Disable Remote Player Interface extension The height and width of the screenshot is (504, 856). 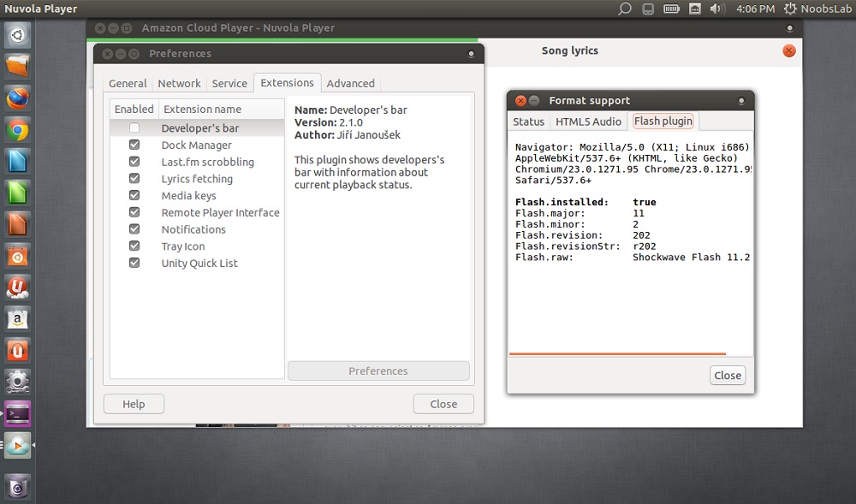[x=134, y=212]
